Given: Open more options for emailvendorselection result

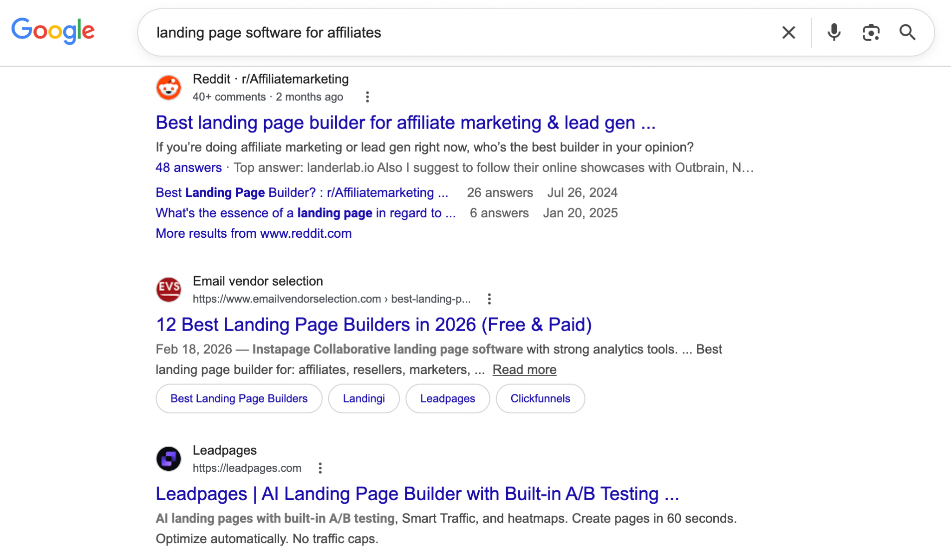Looking at the screenshot, I should 489,299.
